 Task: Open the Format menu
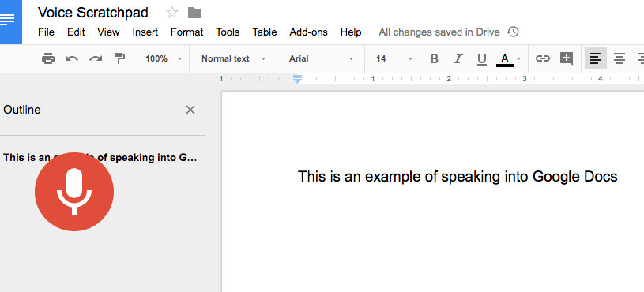coord(186,32)
